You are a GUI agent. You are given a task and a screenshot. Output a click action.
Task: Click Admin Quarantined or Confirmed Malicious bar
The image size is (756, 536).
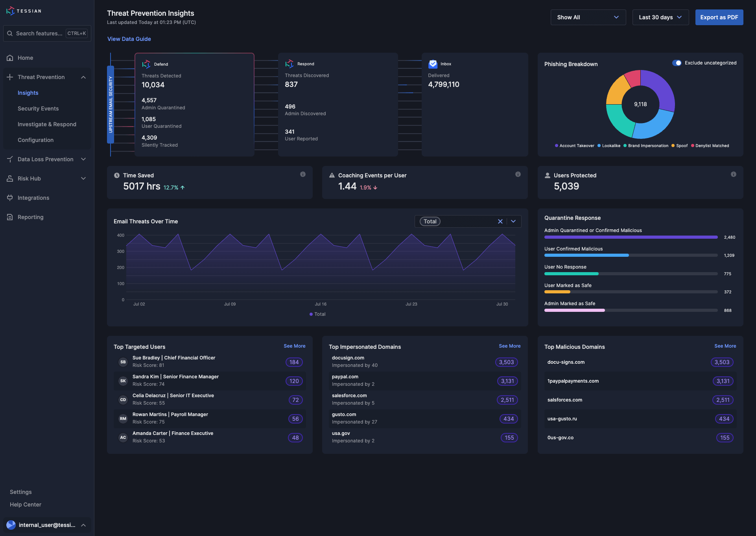pyautogui.click(x=631, y=237)
